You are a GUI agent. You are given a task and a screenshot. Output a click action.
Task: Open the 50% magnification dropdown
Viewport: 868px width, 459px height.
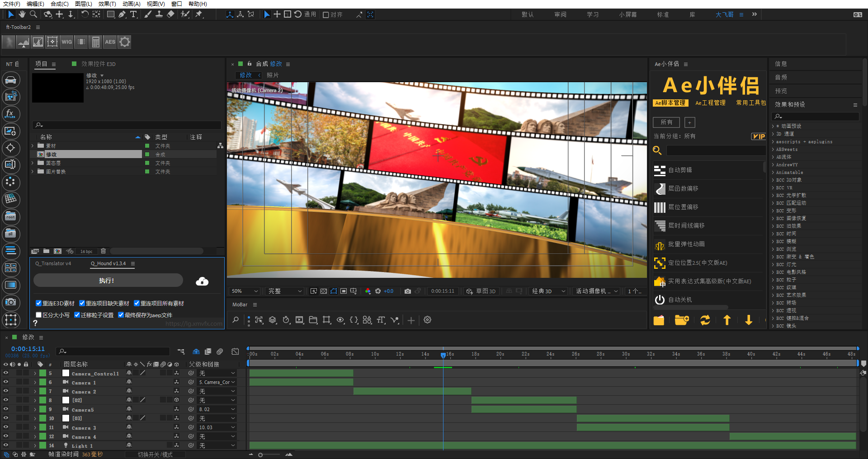[x=244, y=291]
